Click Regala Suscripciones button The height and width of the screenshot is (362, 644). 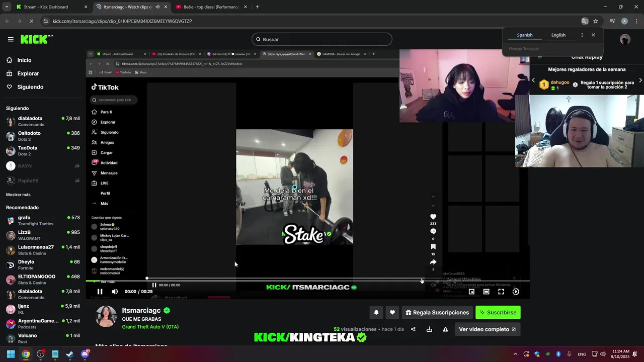(x=437, y=312)
